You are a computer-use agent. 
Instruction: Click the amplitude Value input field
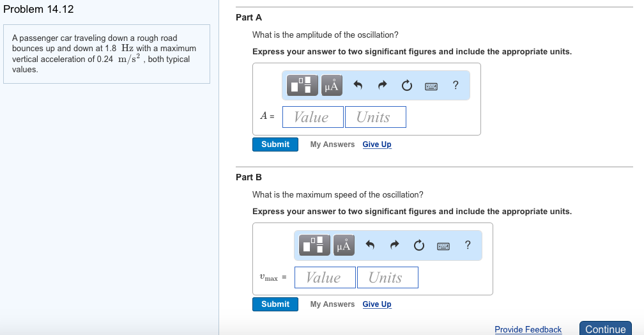312,117
